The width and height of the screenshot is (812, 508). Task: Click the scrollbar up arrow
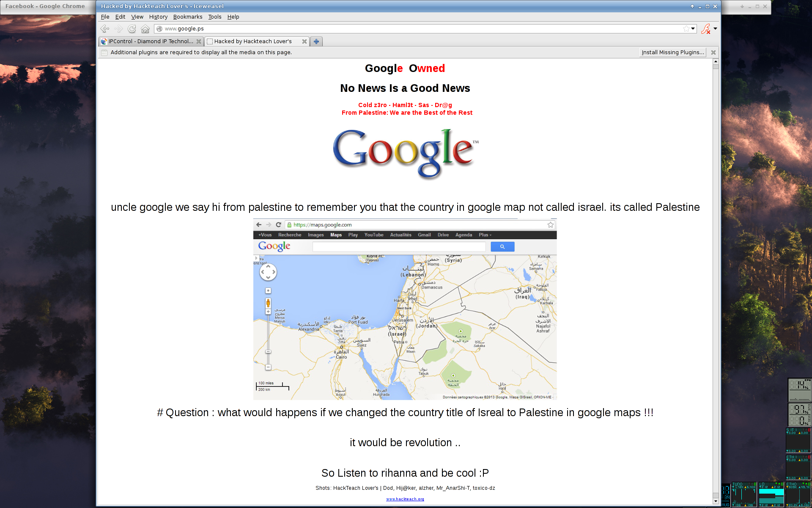point(716,61)
